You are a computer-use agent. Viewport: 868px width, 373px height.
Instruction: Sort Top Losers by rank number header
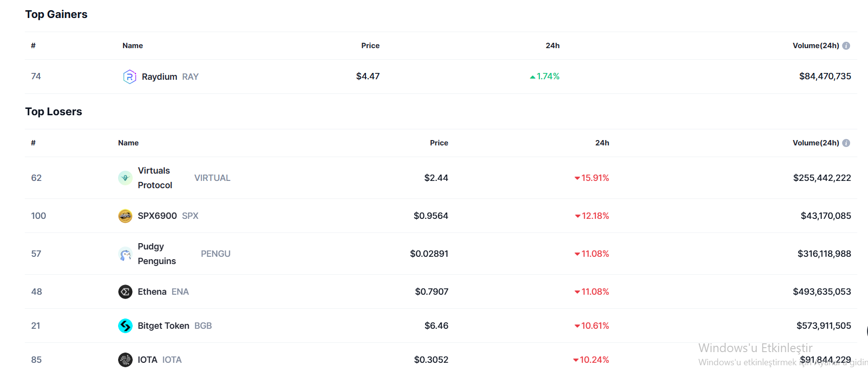pos(33,143)
